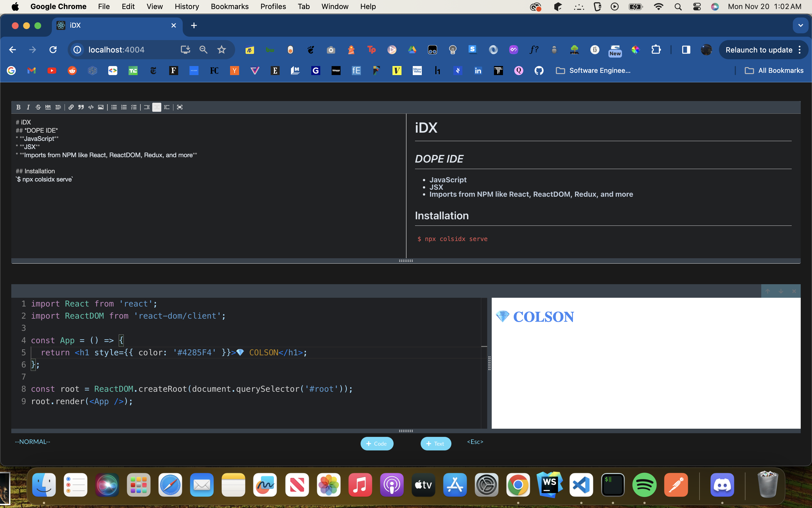Click the --NORMAL-- vim mode indicator
The width and height of the screenshot is (812, 508).
pos(32,442)
